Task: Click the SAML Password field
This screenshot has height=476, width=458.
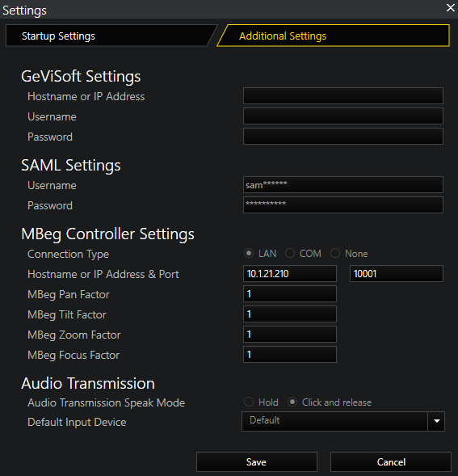Action: point(343,204)
